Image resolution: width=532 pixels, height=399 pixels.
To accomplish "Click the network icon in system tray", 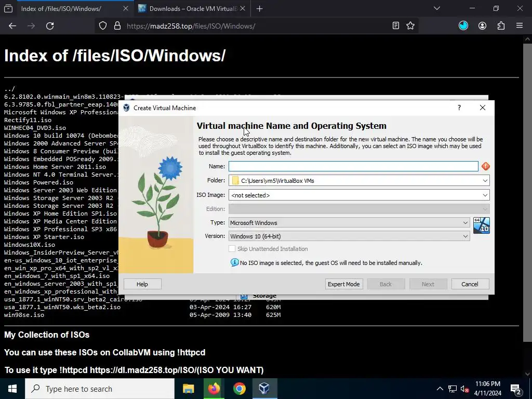I will (453, 389).
